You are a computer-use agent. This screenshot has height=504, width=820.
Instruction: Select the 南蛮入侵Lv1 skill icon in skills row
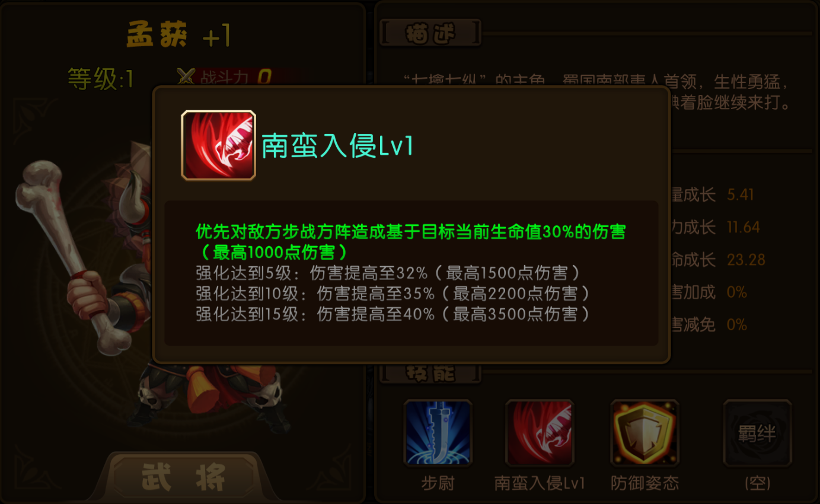tap(540, 433)
